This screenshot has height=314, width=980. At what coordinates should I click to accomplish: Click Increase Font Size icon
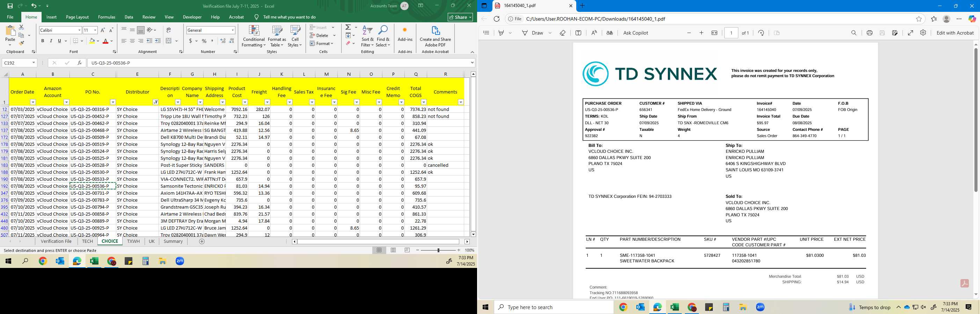103,30
